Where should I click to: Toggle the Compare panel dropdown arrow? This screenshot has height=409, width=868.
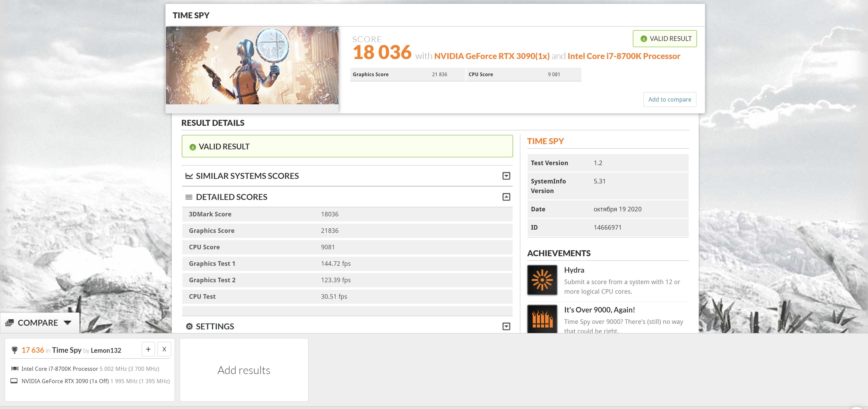(67, 323)
